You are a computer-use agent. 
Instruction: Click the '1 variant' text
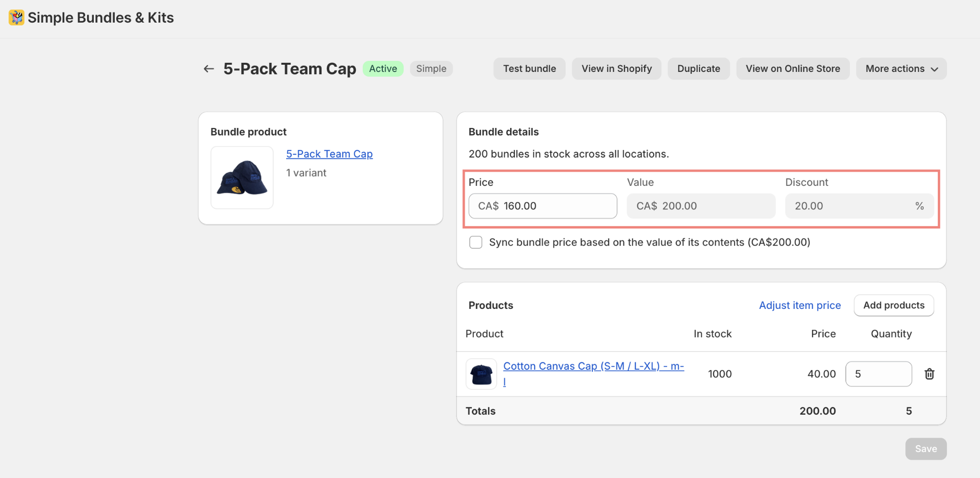306,173
